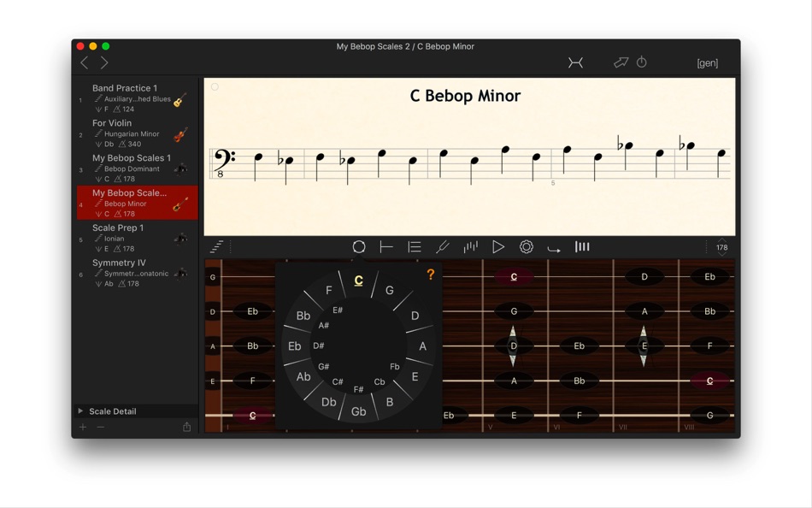Open the Scale Prep 1 entry
Screen dimensions: 812x508
click(x=138, y=238)
